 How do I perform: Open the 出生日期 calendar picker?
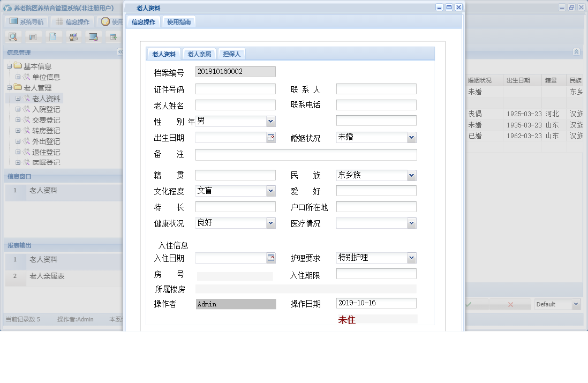272,138
